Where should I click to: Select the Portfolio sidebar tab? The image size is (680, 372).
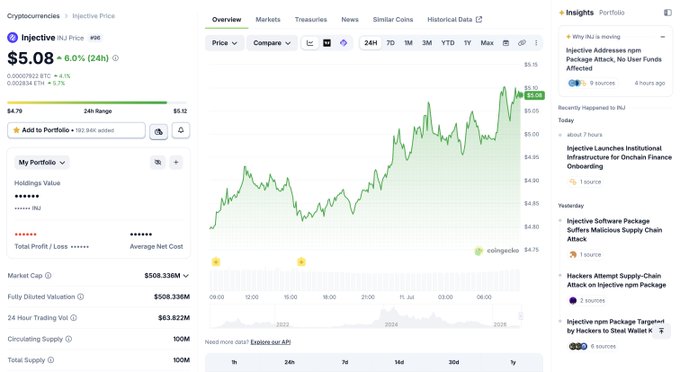[x=611, y=13]
